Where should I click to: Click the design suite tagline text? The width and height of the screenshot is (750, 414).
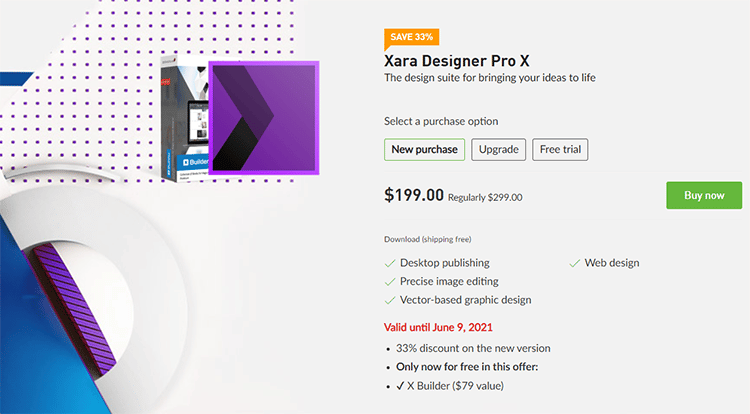click(490, 78)
